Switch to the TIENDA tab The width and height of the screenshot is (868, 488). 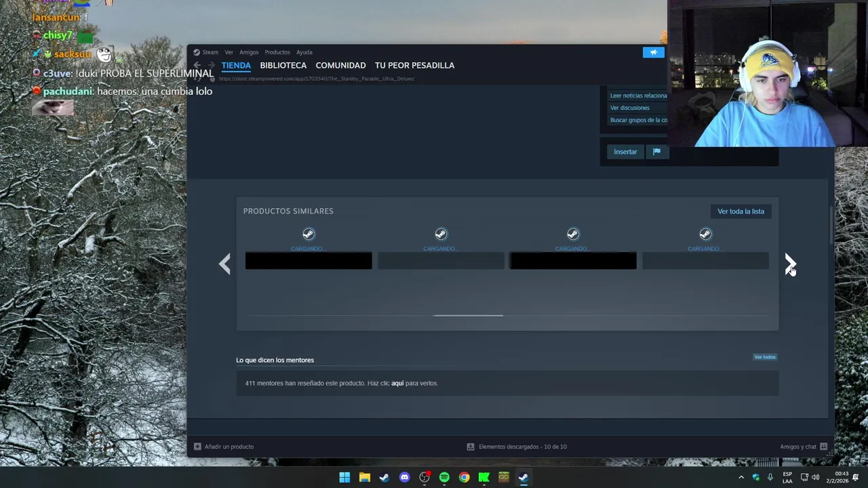coord(236,65)
